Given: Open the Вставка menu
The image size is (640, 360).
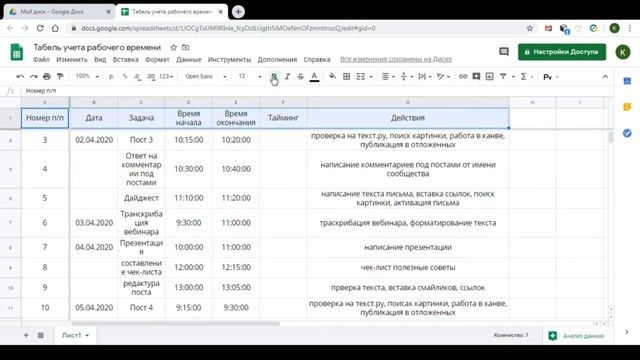Looking at the screenshot, I should pyautogui.click(x=125, y=60).
